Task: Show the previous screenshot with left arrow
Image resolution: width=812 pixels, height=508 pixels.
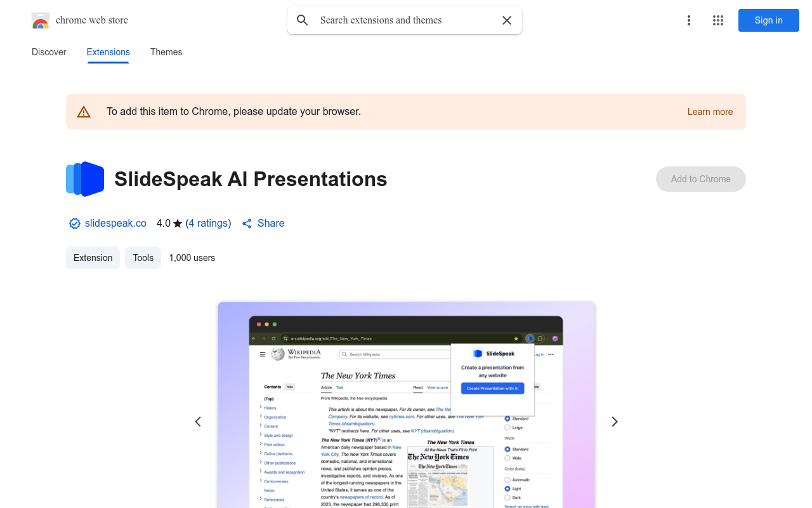Action: point(198,422)
